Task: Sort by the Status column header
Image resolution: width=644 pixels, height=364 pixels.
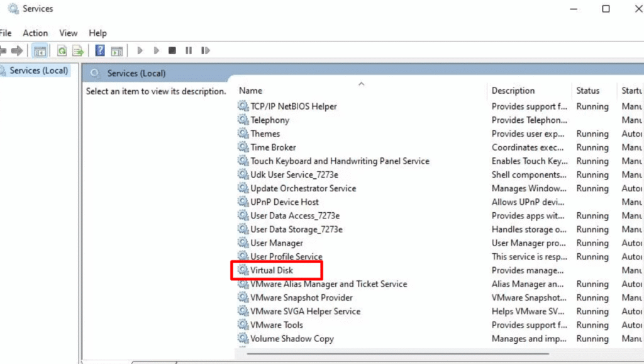Action: (x=587, y=91)
